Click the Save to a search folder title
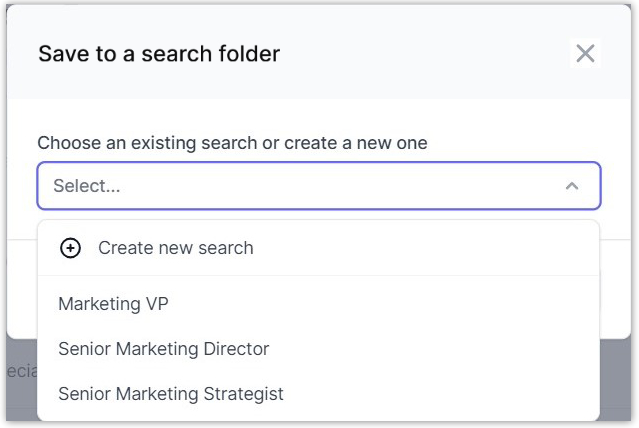The width and height of the screenshot is (639, 428). (x=159, y=54)
